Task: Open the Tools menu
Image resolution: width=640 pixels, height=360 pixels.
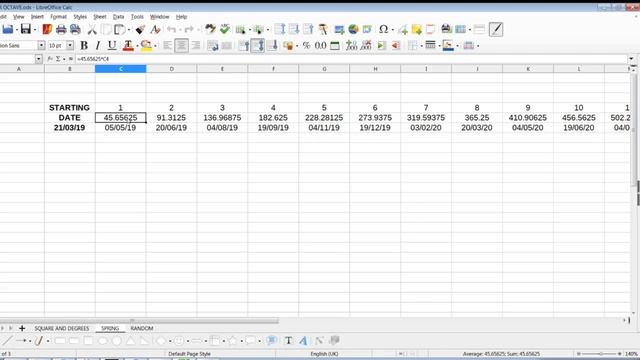Action: tap(137, 17)
